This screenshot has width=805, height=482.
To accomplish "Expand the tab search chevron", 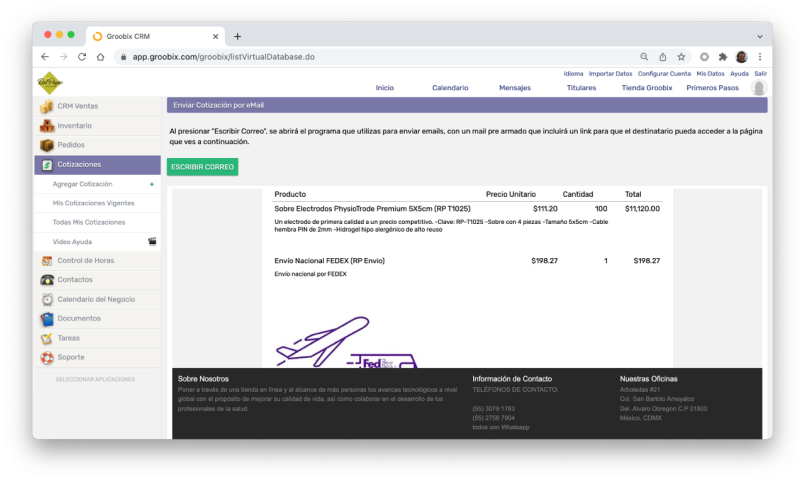I will click(760, 36).
